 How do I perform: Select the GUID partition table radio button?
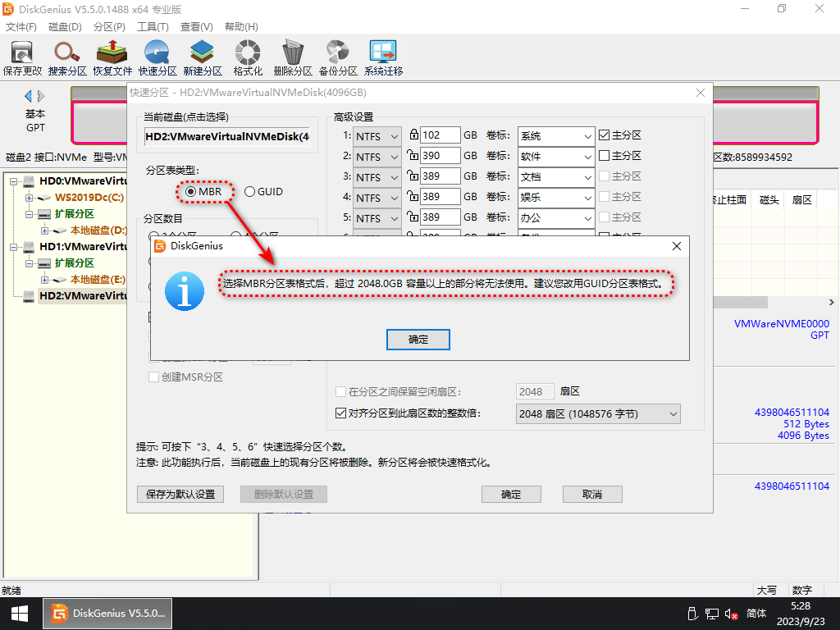250,192
